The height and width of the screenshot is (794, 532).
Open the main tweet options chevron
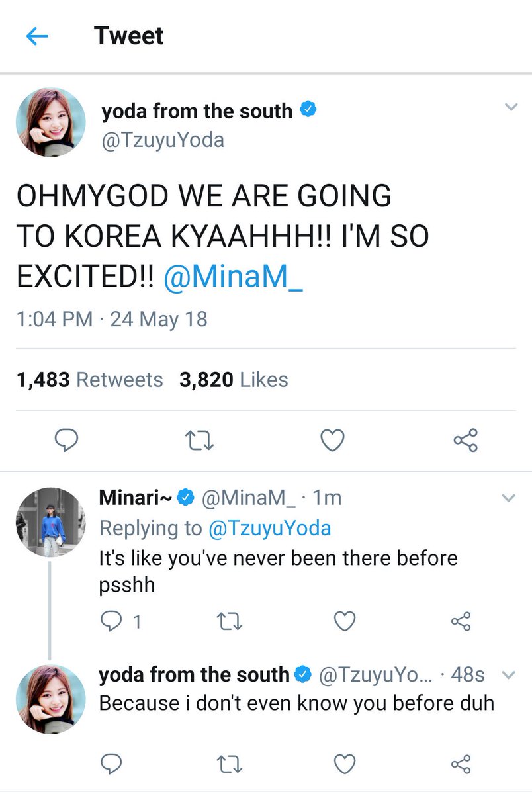[x=510, y=107]
